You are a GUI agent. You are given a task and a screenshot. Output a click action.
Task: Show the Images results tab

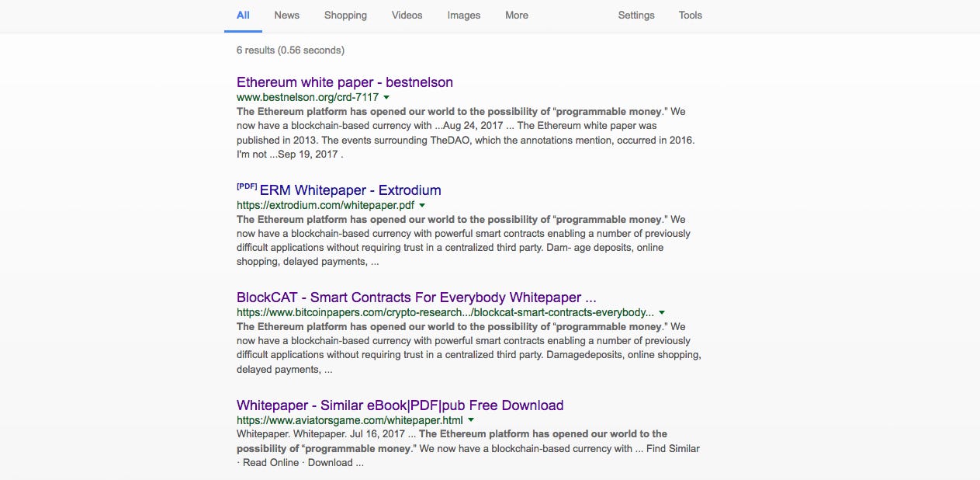pyautogui.click(x=464, y=15)
